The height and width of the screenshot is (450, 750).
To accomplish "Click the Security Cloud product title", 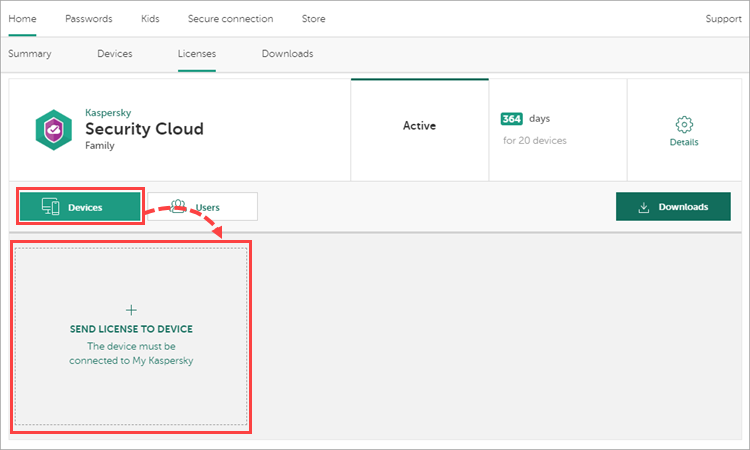I will tap(144, 129).
